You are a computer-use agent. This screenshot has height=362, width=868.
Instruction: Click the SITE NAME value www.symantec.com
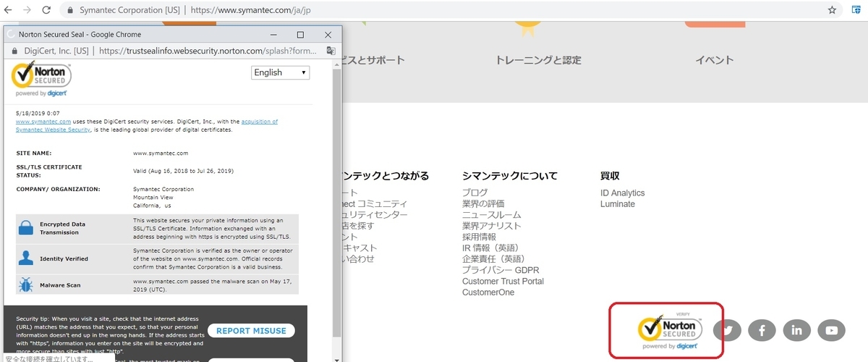(161, 153)
